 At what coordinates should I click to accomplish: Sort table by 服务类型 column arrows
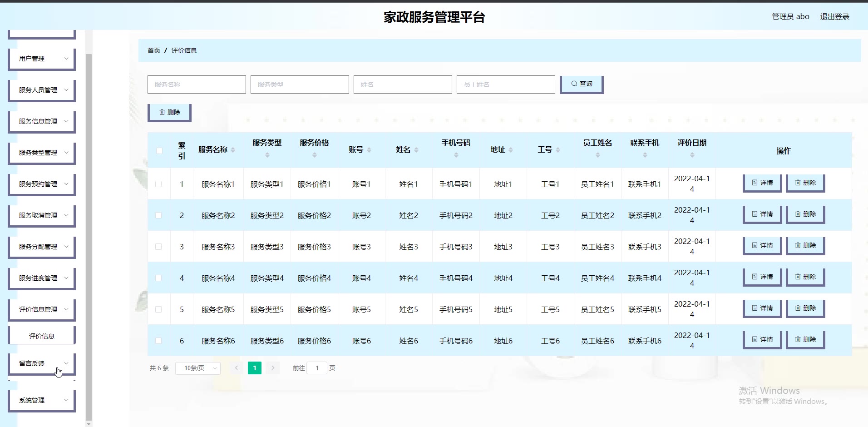[267, 155]
